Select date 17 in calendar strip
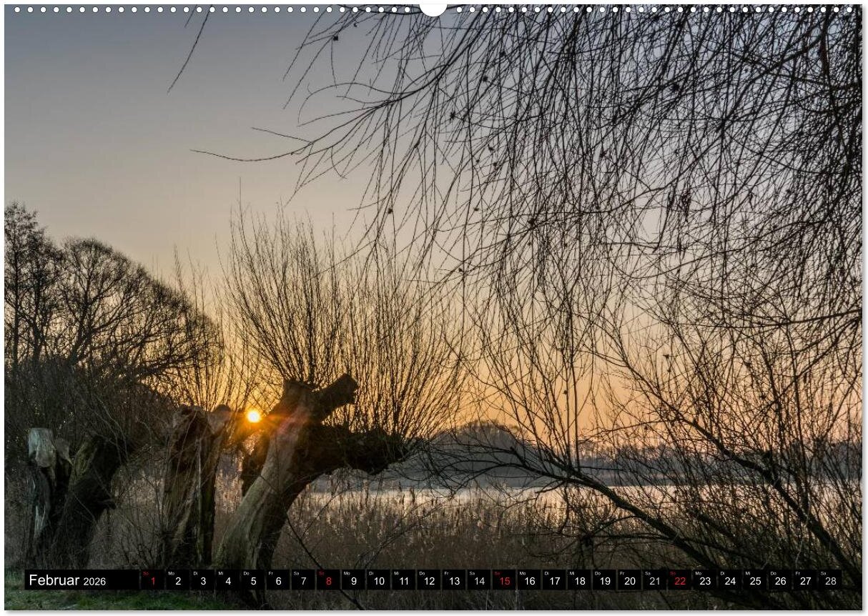The image size is (868, 616). (x=555, y=580)
